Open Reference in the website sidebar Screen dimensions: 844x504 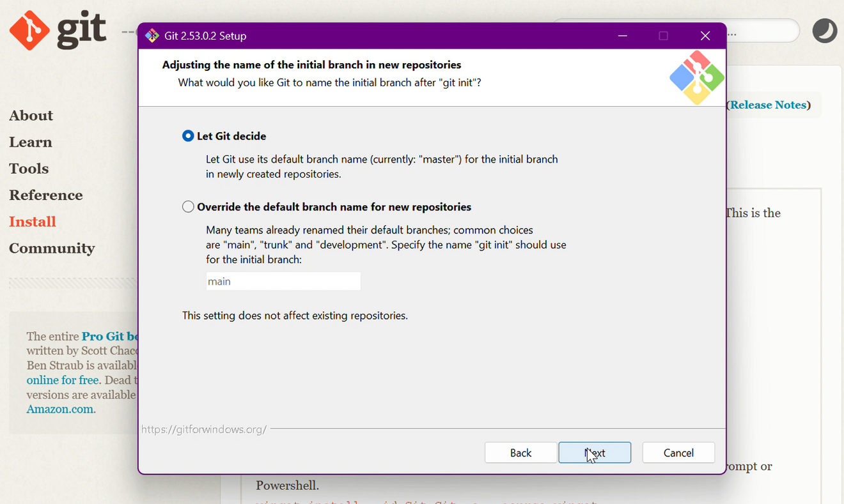pos(46,195)
